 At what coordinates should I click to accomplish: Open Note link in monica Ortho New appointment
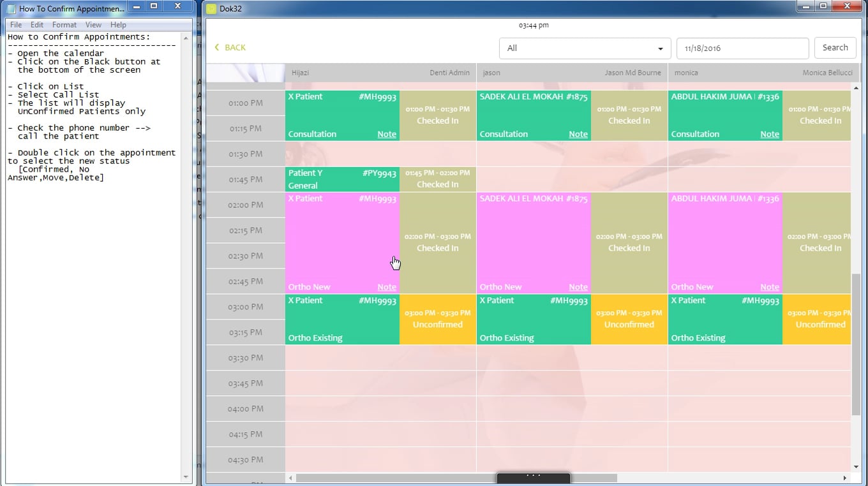tap(770, 288)
